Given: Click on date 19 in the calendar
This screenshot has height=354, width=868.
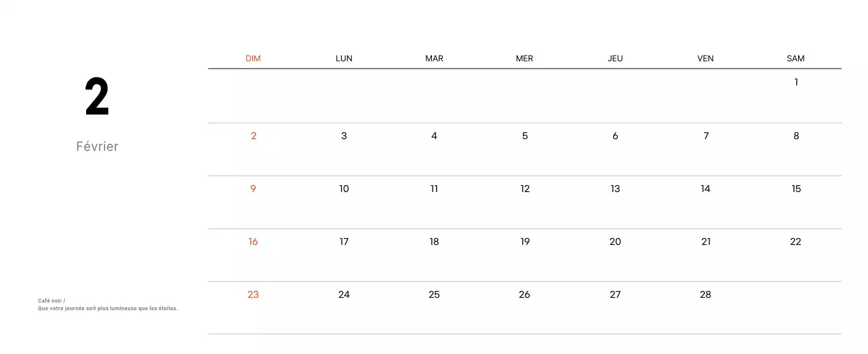Looking at the screenshot, I should pos(525,241).
